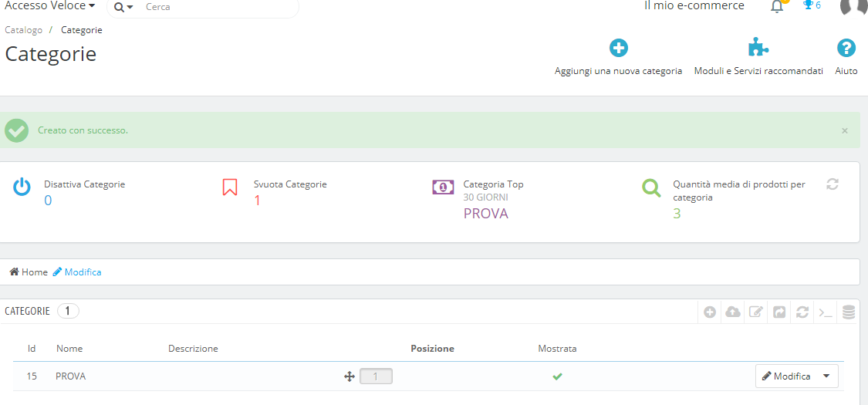Refresh the KPI statistics panel
This screenshot has height=405, width=868.
[833, 184]
